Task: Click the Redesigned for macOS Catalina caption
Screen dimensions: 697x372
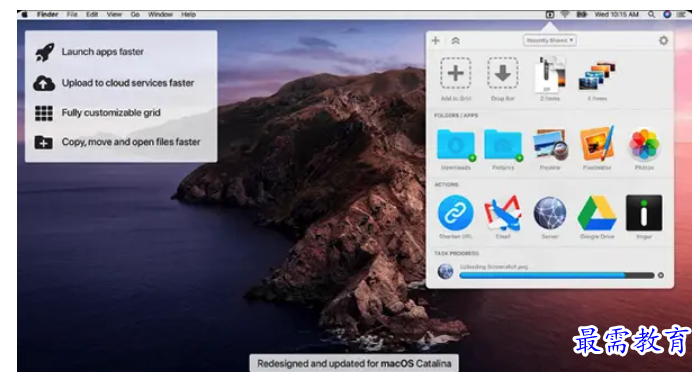Action: [354, 363]
